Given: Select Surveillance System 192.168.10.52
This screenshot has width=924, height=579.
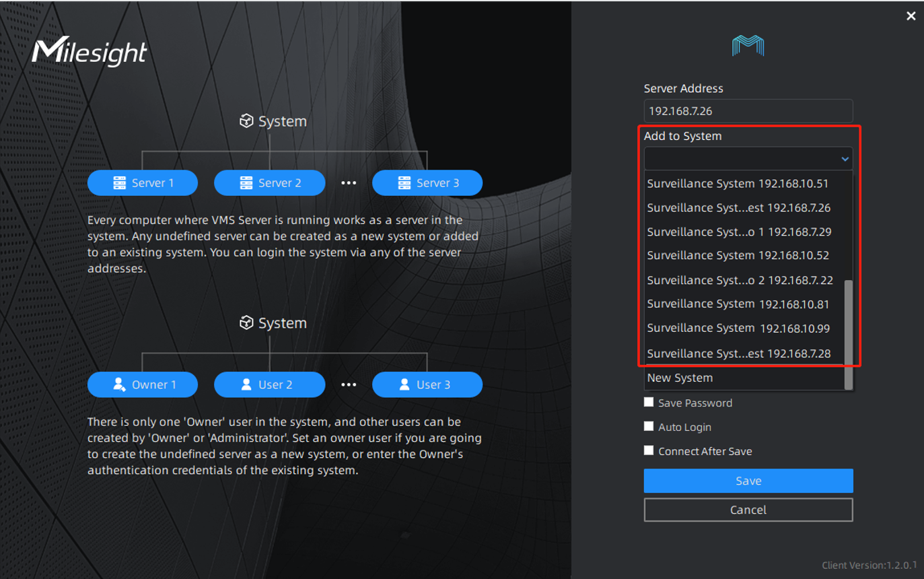Looking at the screenshot, I should pos(744,255).
